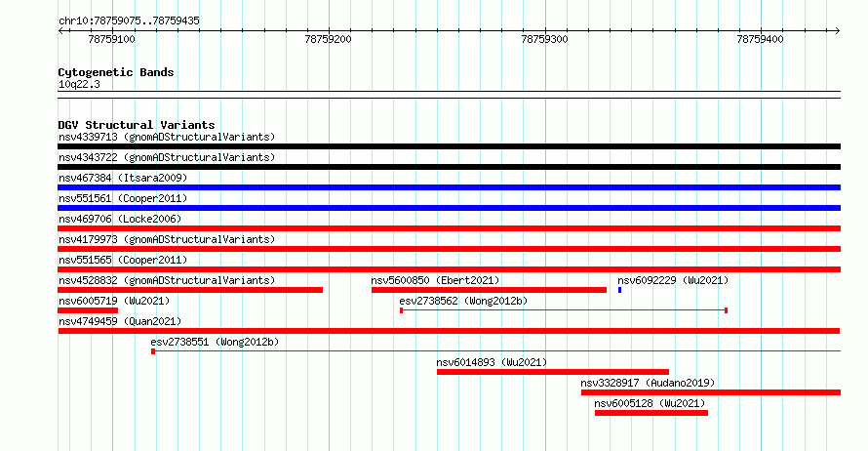Image resolution: width=868 pixels, height=451 pixels.
Task: Click the chr10:78759075..78759435 region label
Action: 129,20
